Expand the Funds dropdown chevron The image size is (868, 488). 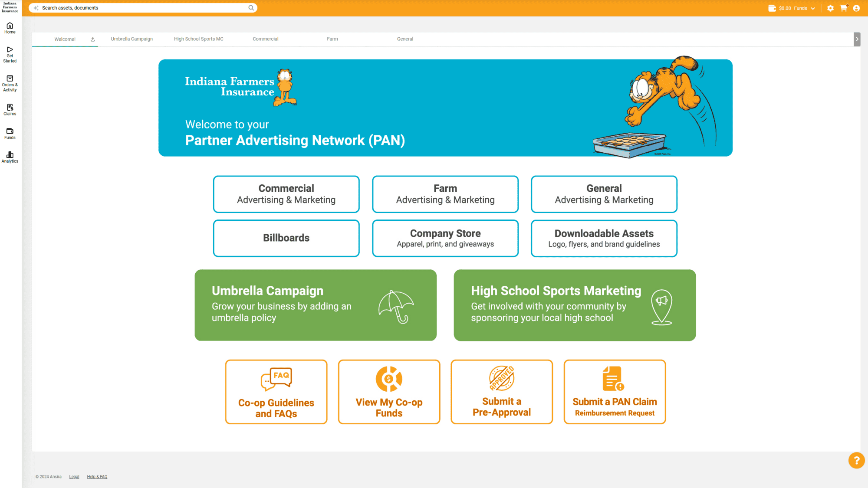[x=812, y=8]
